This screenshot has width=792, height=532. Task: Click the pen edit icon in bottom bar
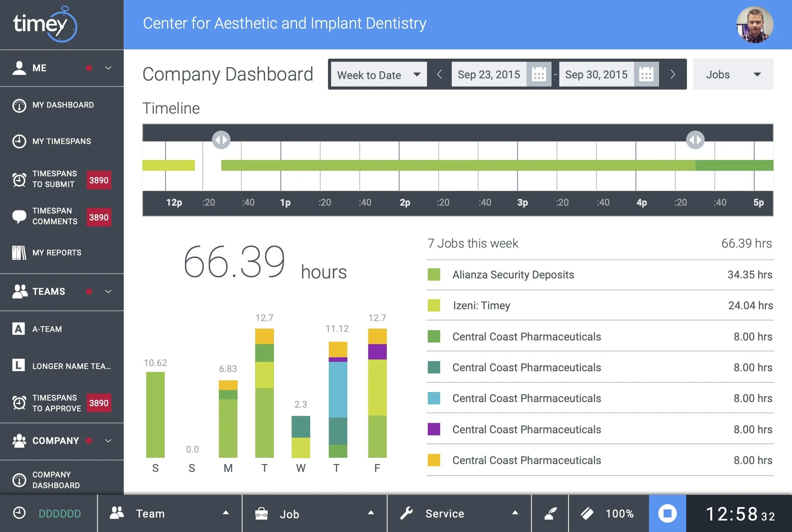point(550,513)
